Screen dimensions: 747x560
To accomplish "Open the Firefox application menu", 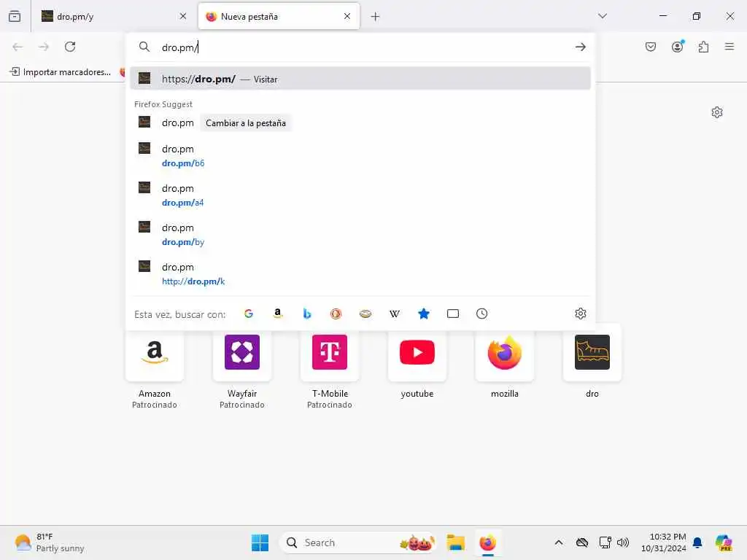I will tap(729, 47).
